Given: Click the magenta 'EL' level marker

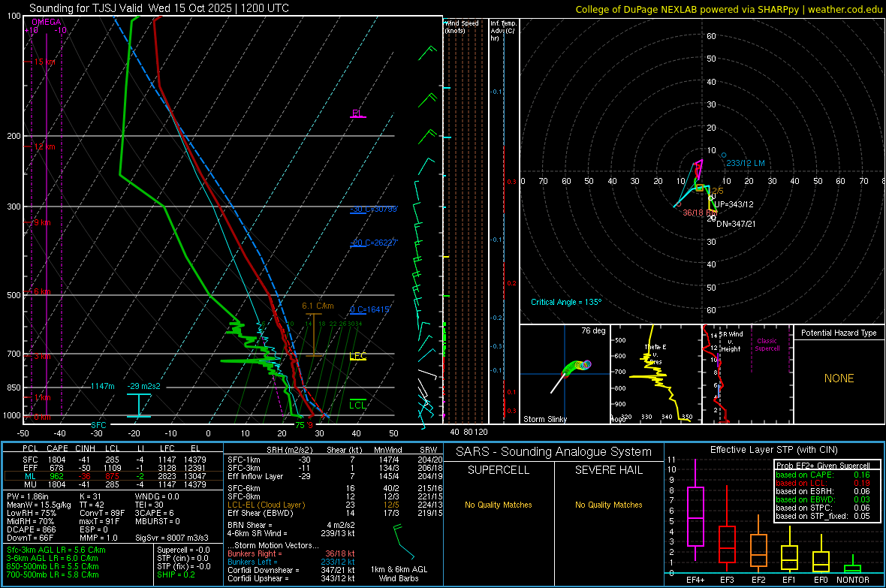Looking at the screenshot, I should pyautogui.click(x=357, y=113).
